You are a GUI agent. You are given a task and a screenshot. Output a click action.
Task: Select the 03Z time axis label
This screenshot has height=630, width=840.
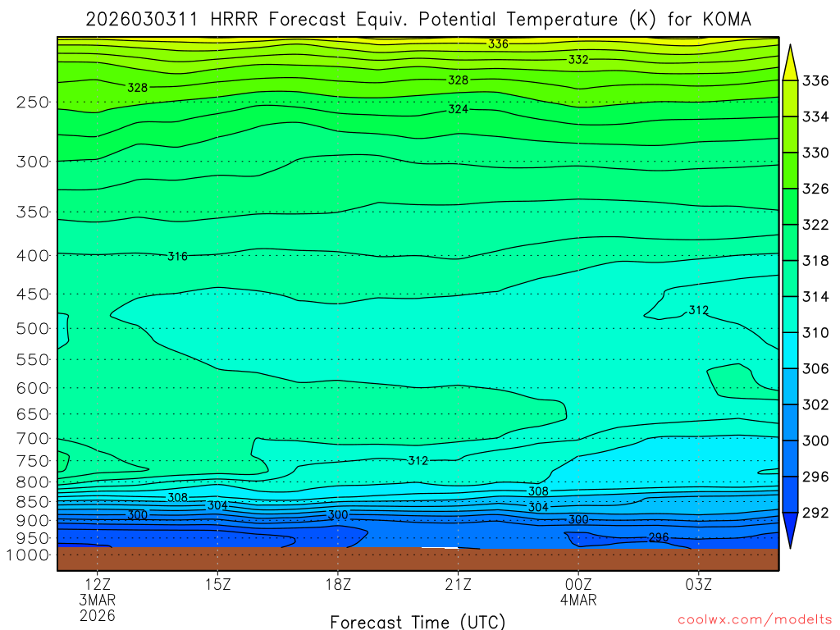[699, 584]
